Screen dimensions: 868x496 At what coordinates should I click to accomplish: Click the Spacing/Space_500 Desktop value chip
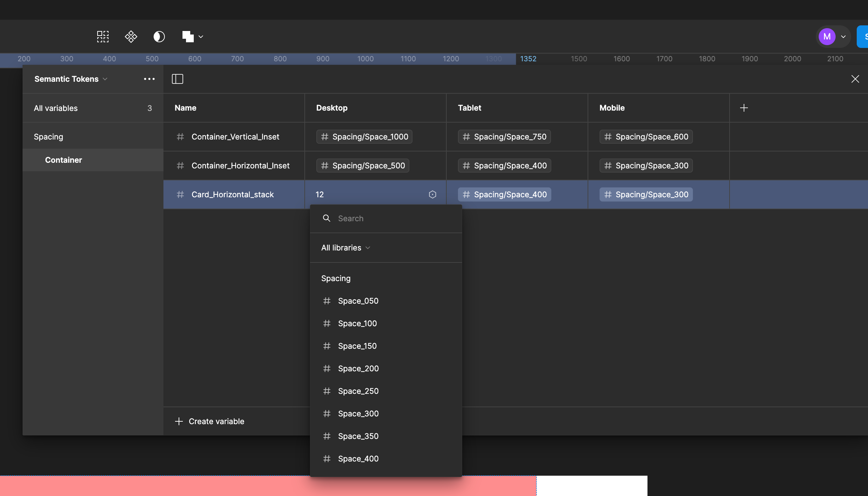pos(363,166)
